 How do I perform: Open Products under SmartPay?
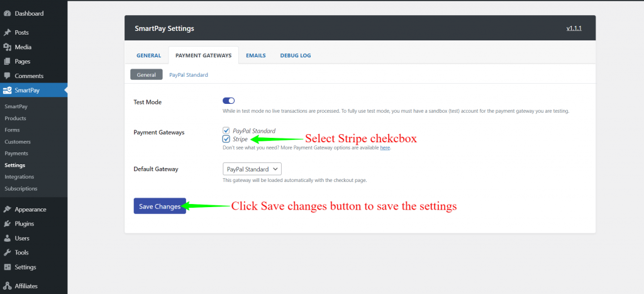15,118
